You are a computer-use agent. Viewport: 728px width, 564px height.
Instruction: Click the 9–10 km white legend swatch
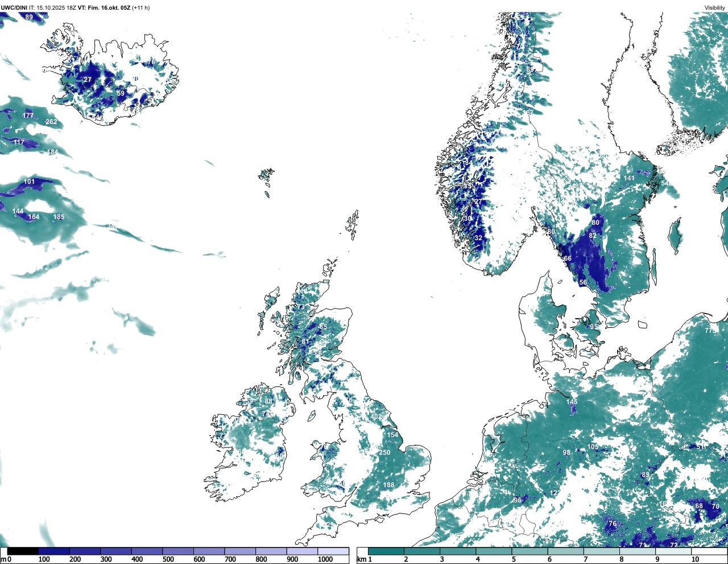click(674, 551)
